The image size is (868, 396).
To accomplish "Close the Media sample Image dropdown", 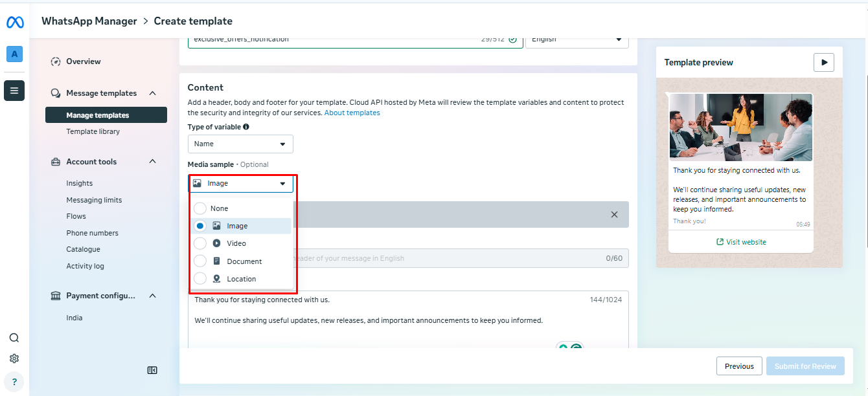I will click(240, 183).
